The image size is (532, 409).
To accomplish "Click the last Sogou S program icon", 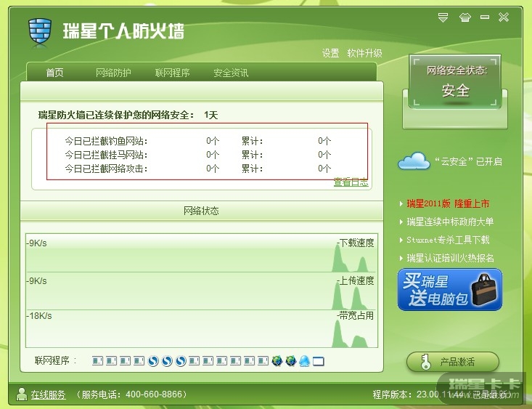I will pyautogui.click(x=181, y=361).
